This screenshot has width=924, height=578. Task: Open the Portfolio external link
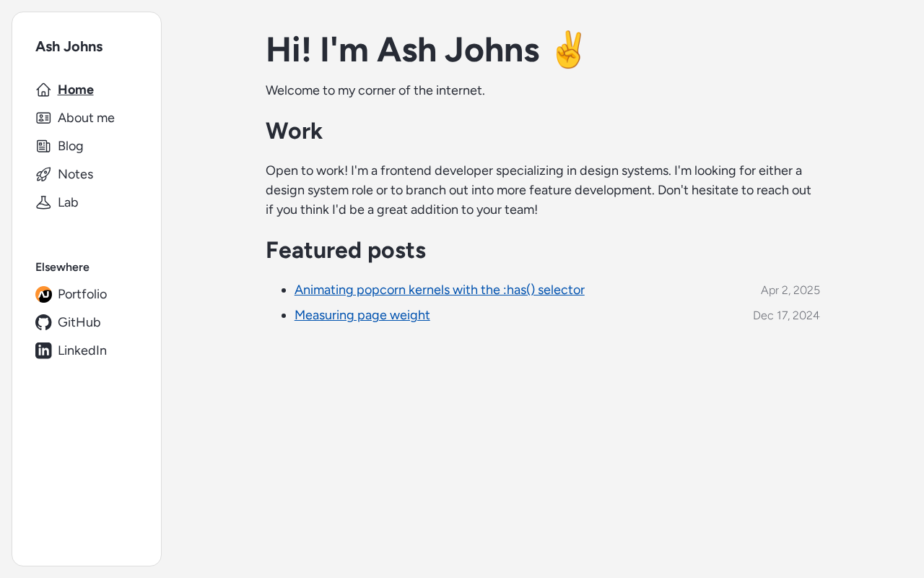[82, 294]
